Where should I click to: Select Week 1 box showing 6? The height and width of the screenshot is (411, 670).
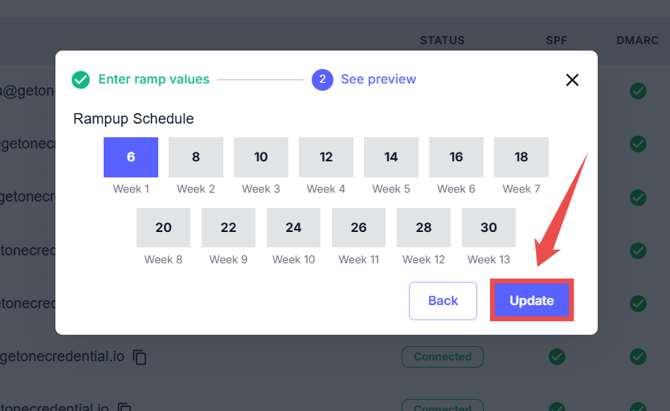131,157
